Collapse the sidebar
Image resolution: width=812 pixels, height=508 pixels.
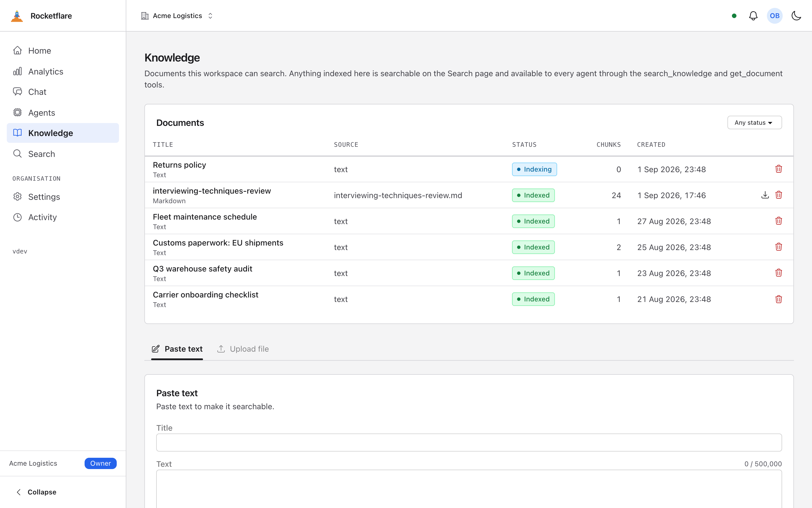point(36,492)
